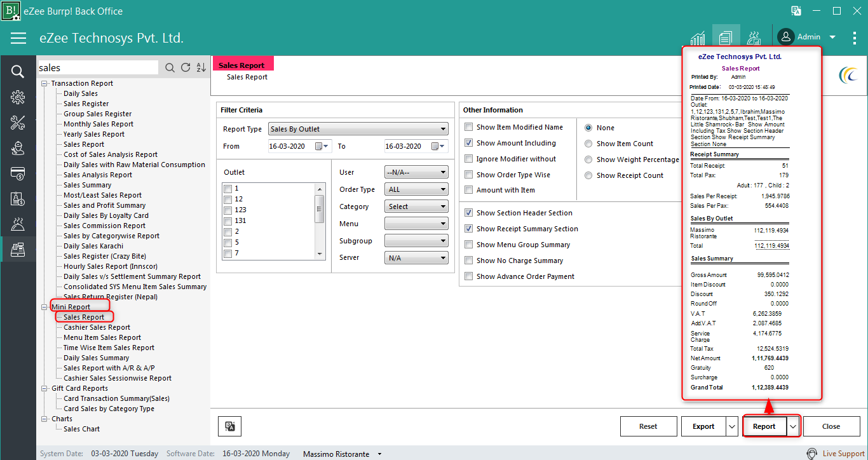Open the Menu dropdown

417,224
